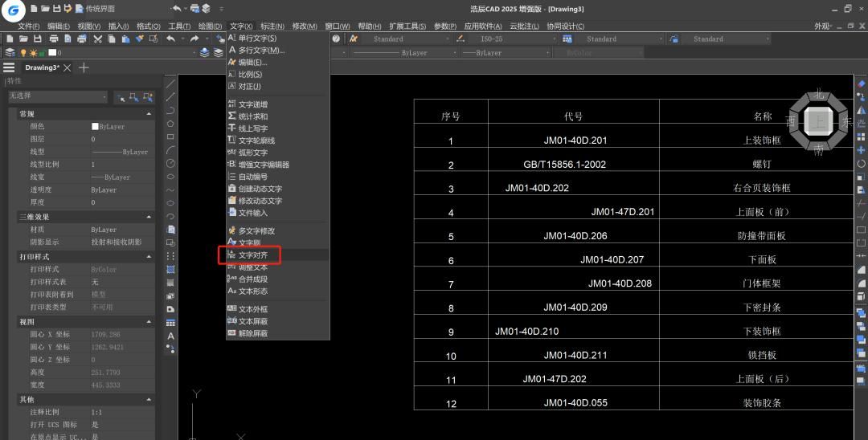
Task: Collapse the 常规 section in Properties
Action: coord(149,114)
